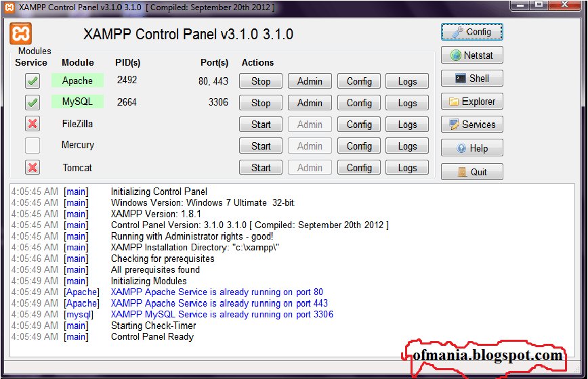The image size is (588, 379).
Task: Open MySQL Config options
Action: click(x=359, y=103)
